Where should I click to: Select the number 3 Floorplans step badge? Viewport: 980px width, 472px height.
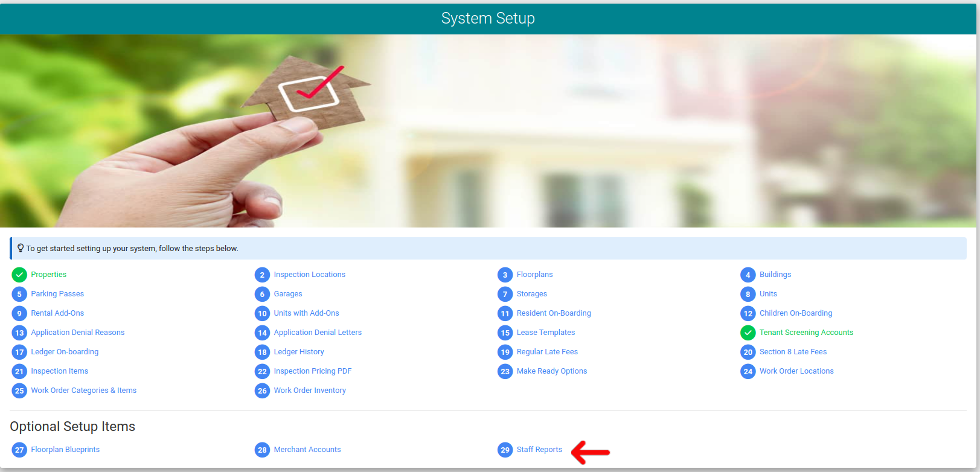[505, 275]
